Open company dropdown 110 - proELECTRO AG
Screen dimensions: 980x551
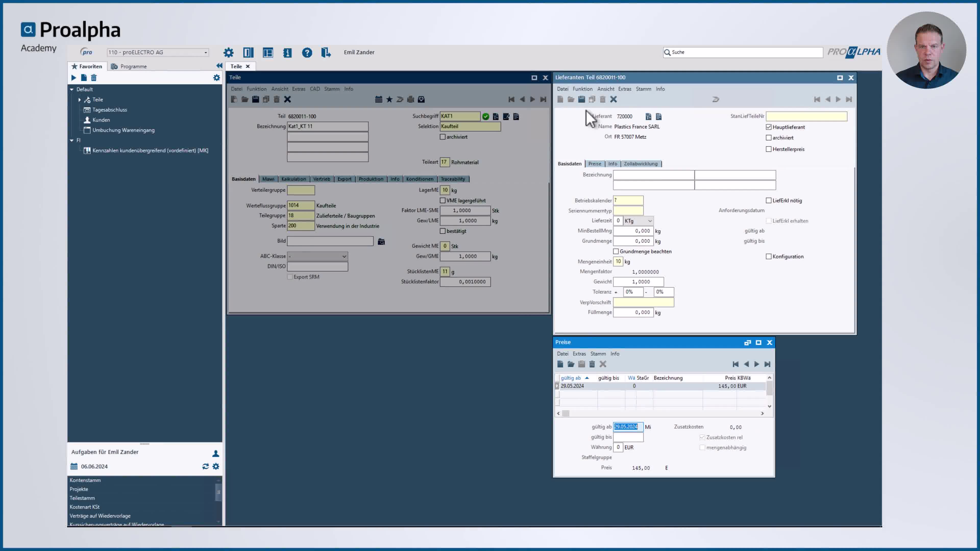pyautogui.click(x=158, y=53)
